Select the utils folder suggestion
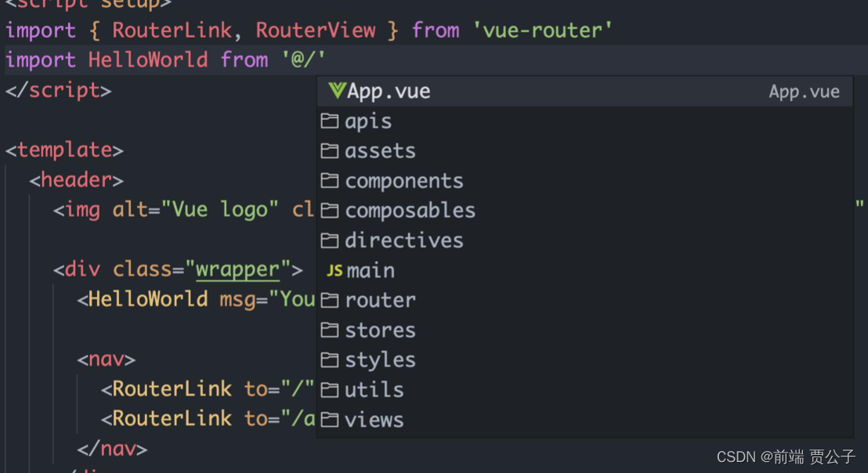Screen dimensions: 868x473 coord(584,390)
